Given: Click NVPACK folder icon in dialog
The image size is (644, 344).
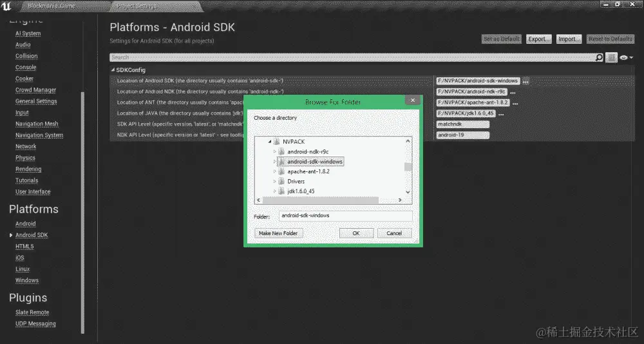Looking at the screenshot, I should tap(276, 141).
